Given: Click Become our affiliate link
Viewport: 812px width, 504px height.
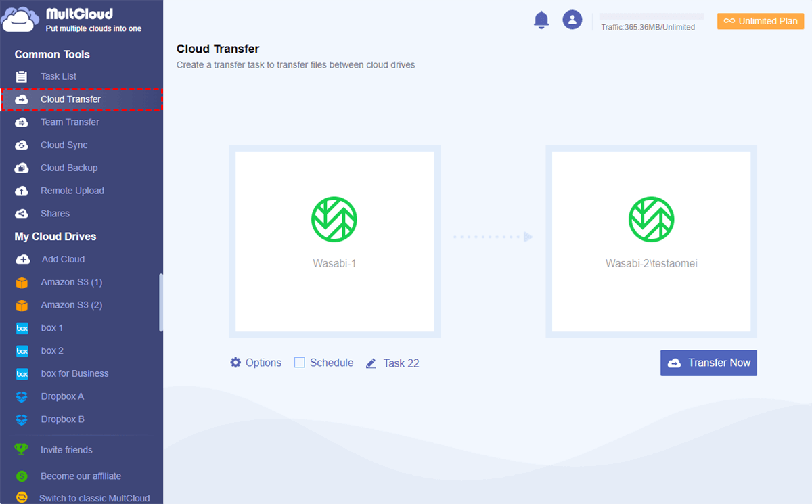Looking at the screenshot, I should (81, 476).
